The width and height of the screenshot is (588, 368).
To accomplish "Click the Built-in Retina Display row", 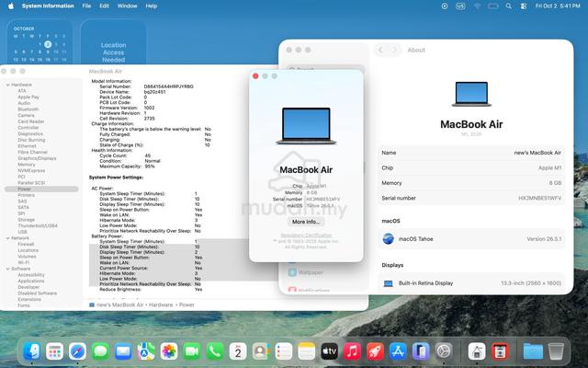I will pyautogui.click(x=471, y=283).
